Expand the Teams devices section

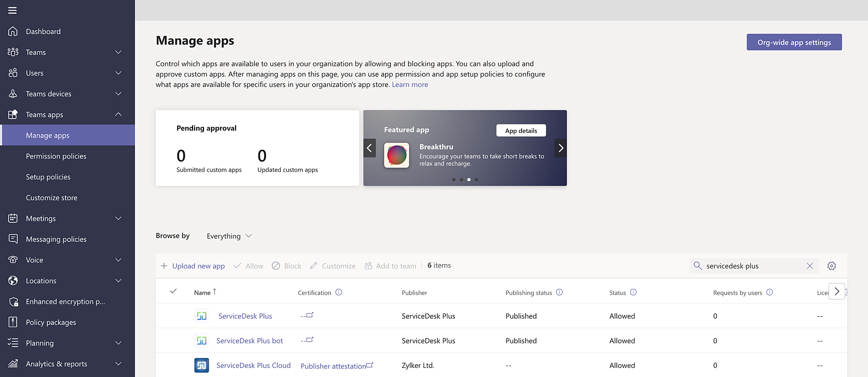tap(118, 94)
